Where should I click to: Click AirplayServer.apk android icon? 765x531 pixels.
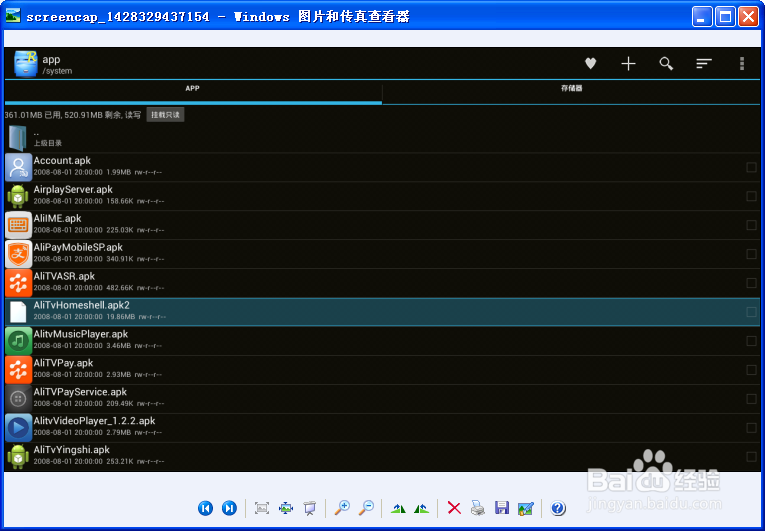coord(19,196)
